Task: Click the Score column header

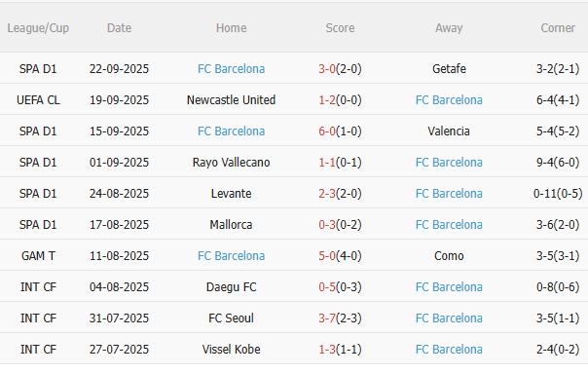Action: [340, 28]
